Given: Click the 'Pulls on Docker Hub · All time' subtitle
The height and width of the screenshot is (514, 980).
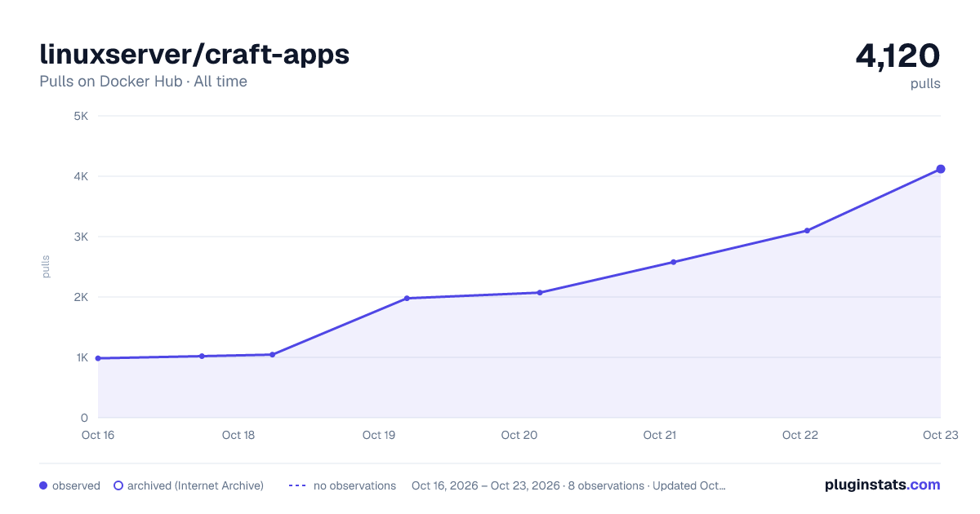Looking at the screenshot, I should 143,82.
